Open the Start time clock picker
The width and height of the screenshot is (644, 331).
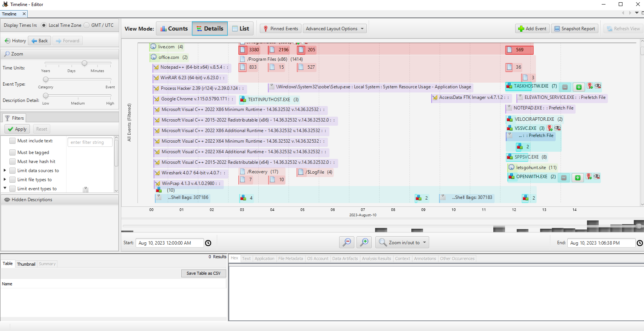[208, 243]
